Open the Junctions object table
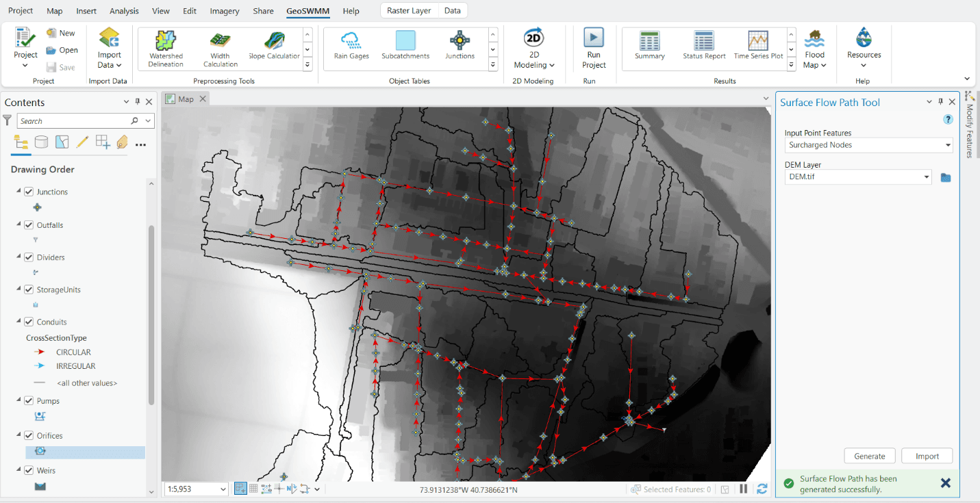 pos(460,47)
